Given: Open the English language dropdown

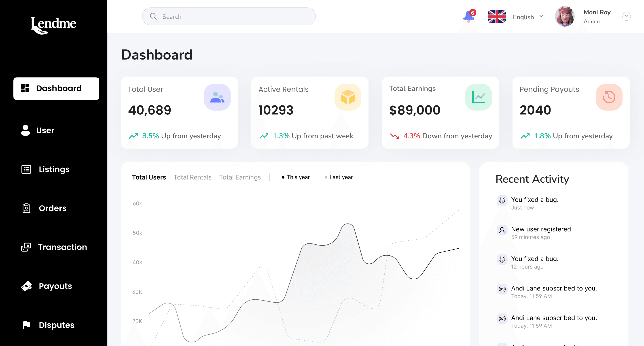Looking at the screenshot, I should point(527,17).
